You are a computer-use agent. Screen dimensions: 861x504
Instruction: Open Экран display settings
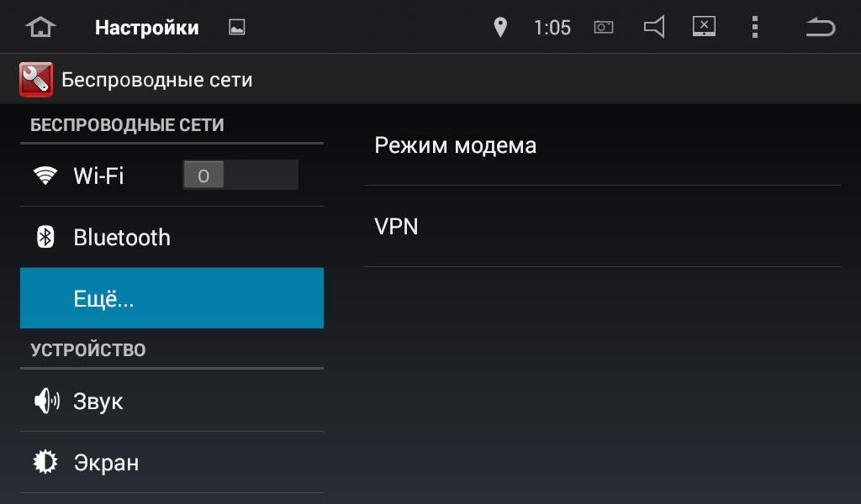172,462
